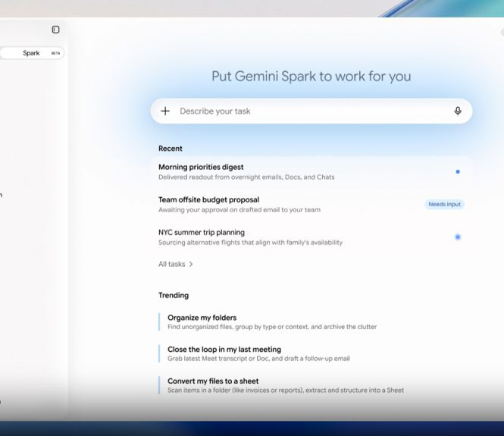Open Morning priorities digest task
504x436 pixels.
311,171
